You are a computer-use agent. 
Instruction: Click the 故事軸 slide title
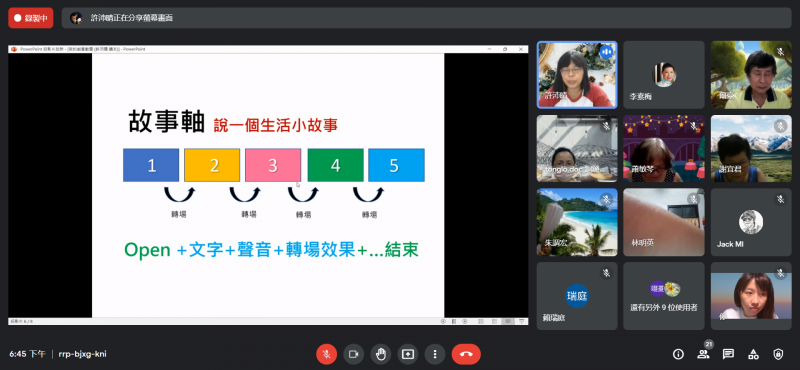(166, 122)
